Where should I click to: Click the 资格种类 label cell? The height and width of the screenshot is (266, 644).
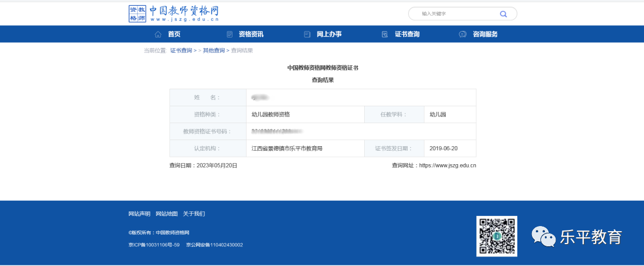coord(208,115)
